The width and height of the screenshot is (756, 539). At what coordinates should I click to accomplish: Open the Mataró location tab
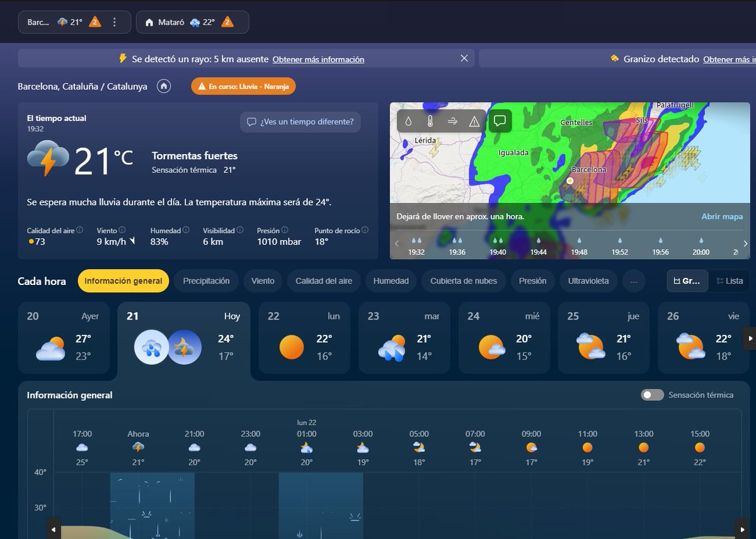click(x=192, y=22)
